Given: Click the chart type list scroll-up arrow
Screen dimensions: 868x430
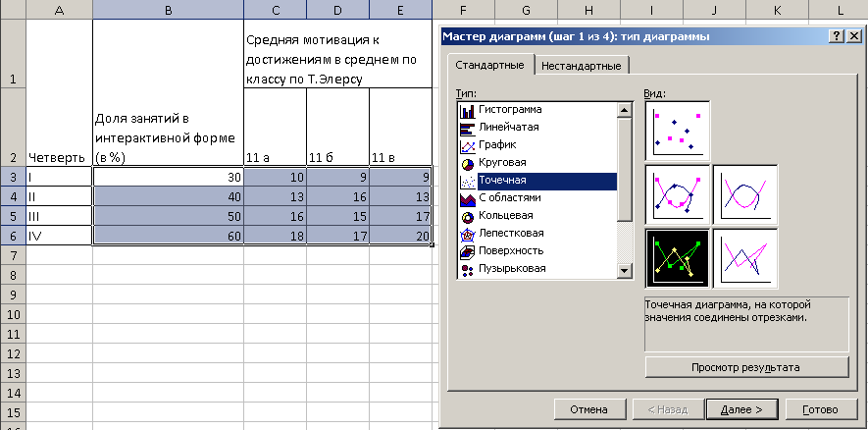Looking at the screenshot, I should click(625, 110).
